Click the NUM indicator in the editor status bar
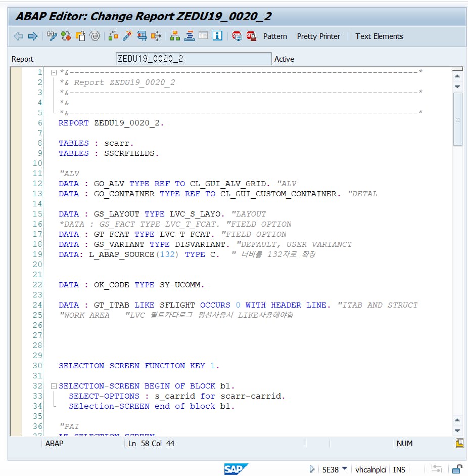The height and width of the screenshot is (476, 468). click(x=404, y=444)
